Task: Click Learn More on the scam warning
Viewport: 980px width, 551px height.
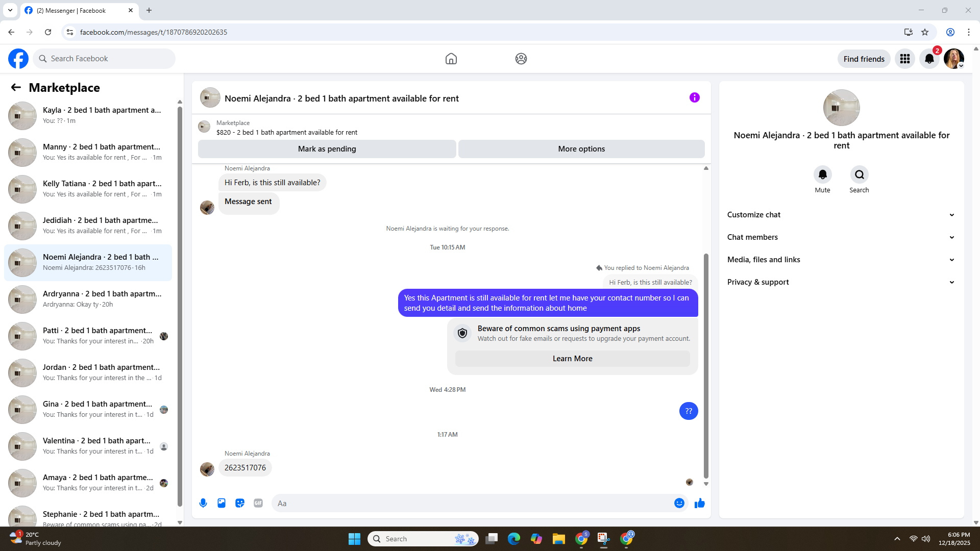Action: point(572,359)
